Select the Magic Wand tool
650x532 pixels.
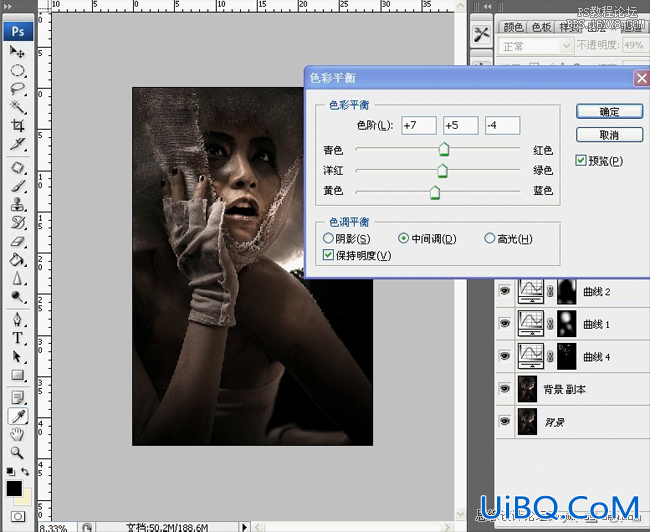(x=17, y=107)
